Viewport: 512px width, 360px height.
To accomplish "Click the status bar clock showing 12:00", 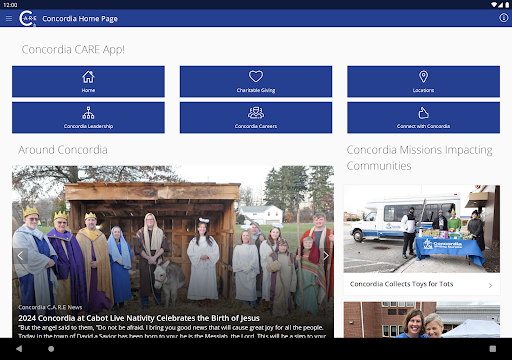I will click(10, 5).
